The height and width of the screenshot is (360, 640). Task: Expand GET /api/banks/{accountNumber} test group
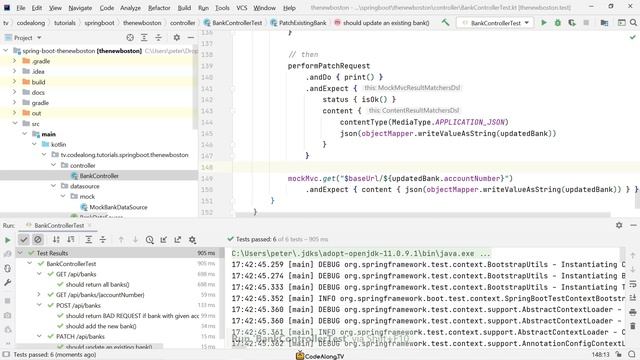click(39, 294)
